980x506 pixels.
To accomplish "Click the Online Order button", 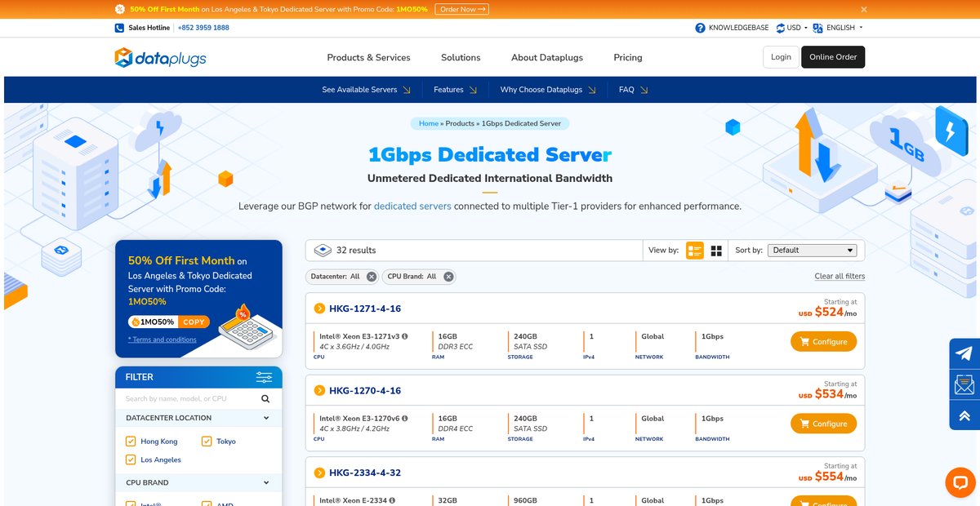I will click(x=833, y=57).
